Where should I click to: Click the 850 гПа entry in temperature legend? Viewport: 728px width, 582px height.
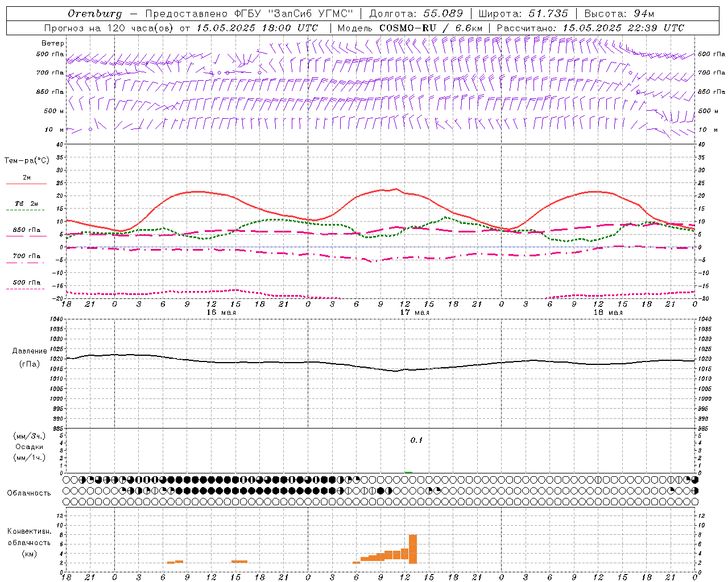click(x=27, y=230)
